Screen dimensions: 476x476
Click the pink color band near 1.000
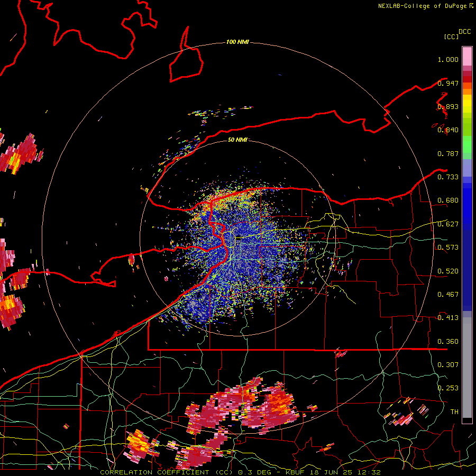coord(467,57)
